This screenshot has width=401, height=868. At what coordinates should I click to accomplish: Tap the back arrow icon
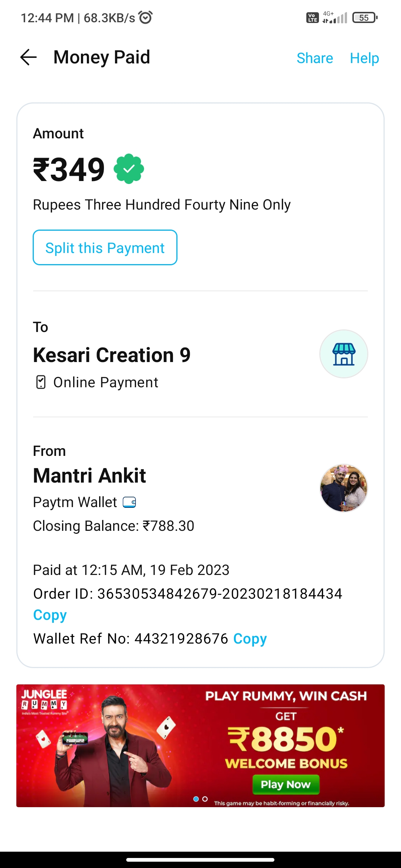pyautogui.click(x=29, y=57)
